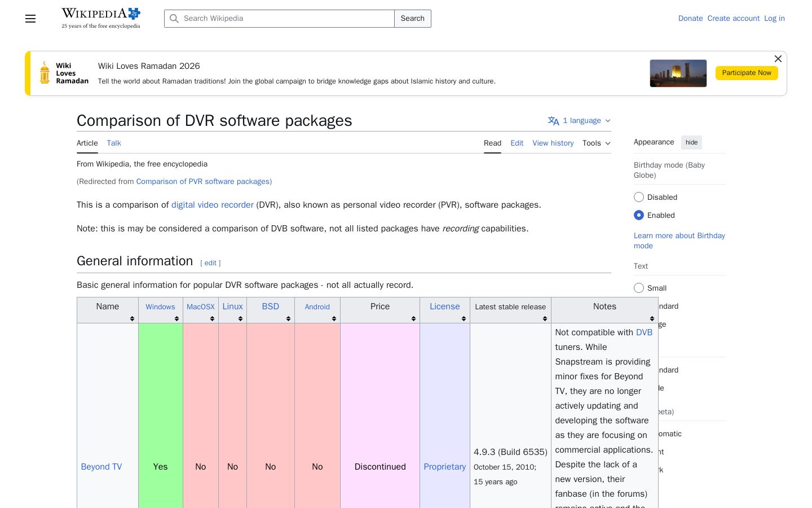This screenshot has height=508, width=812.
Task: Close the Wiki Loves Ramadan banner
Action: (x=778, y=59)
